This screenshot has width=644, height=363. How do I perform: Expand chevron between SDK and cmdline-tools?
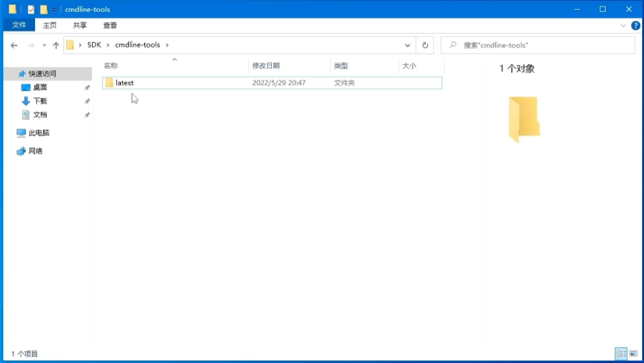(108, 45)
